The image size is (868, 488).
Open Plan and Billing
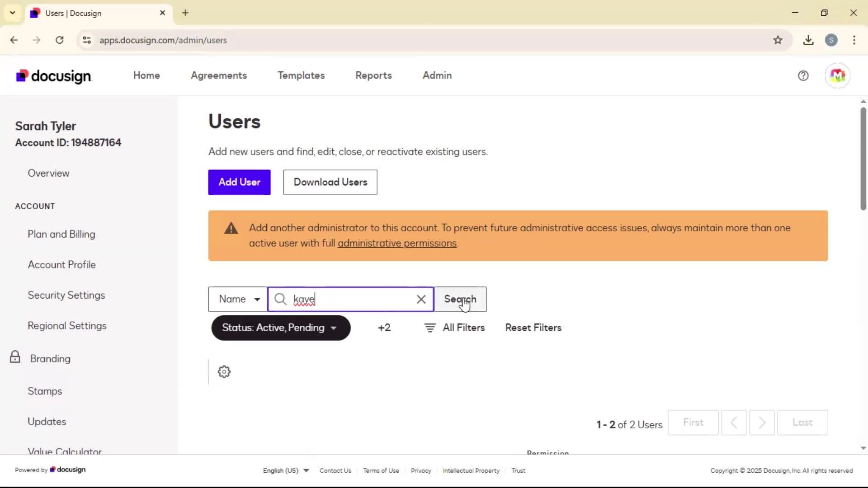tap(61, 234)
